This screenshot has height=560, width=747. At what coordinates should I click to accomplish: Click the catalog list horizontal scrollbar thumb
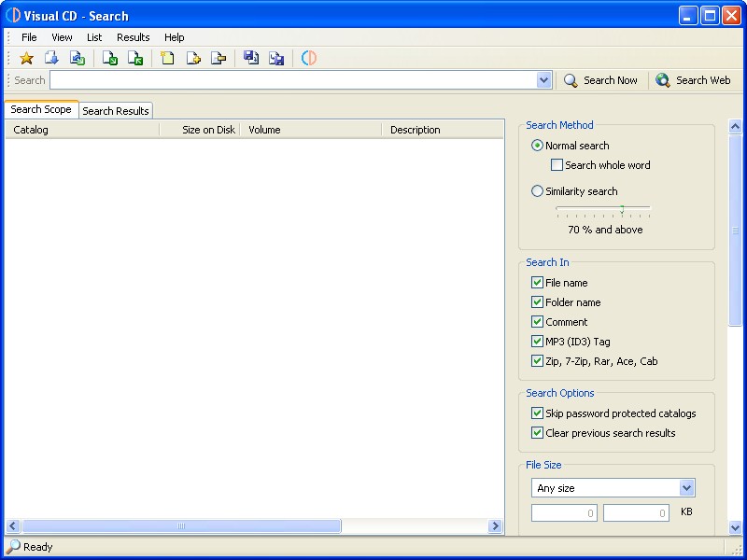pos(181,526)
